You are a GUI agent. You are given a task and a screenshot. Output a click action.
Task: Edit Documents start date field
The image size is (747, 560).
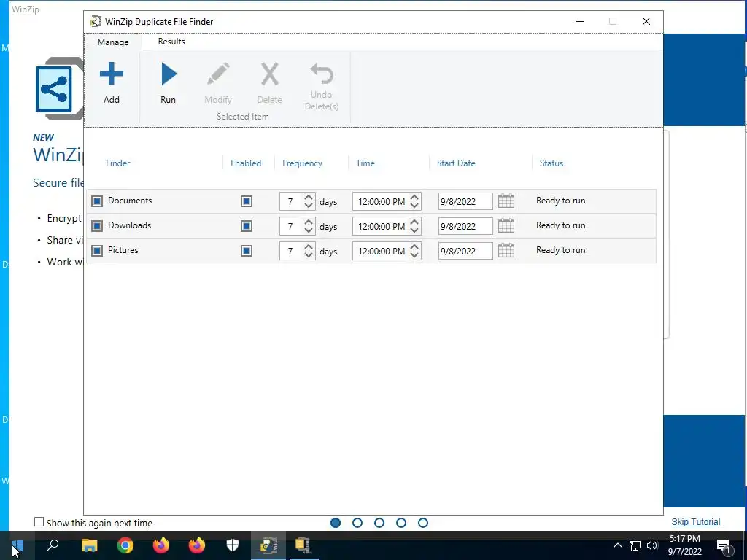pos(465,201)
